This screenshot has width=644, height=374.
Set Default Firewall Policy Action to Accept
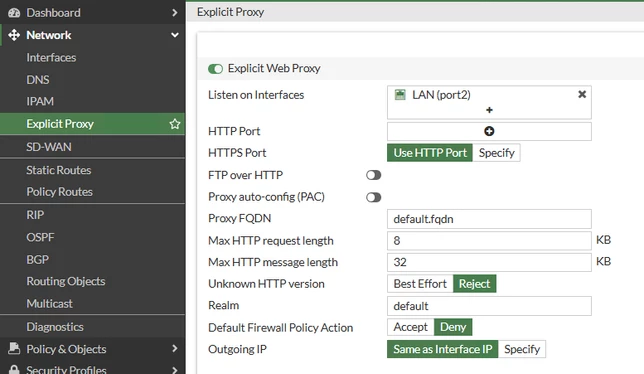[x=411, y=327]
